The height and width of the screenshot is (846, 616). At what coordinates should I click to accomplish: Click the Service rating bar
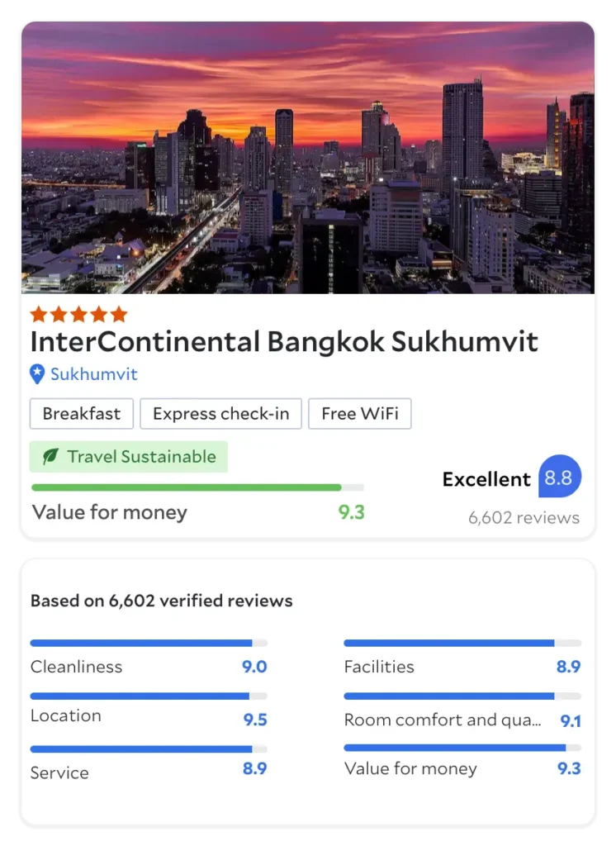coord(149,749)
